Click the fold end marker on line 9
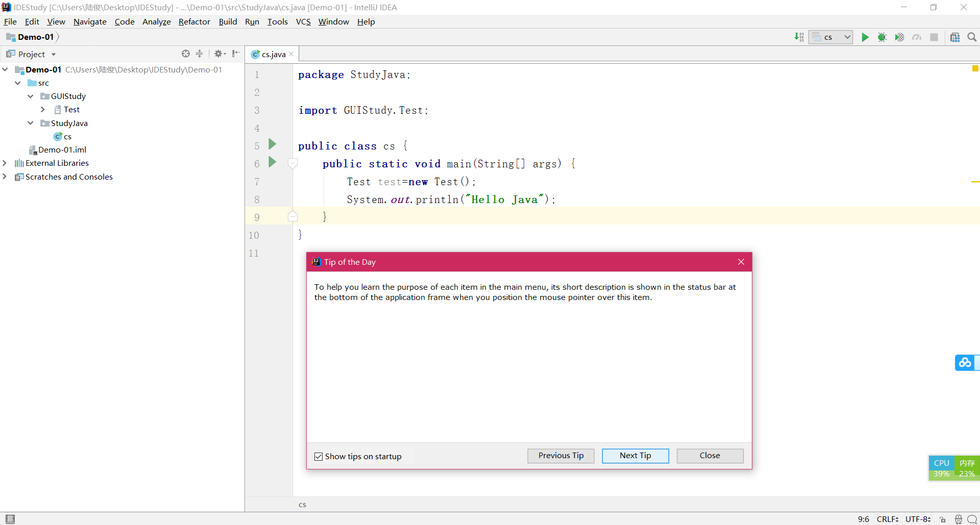Image resolution: width=980 pixels, height=525 pixels. click(292, 216)
